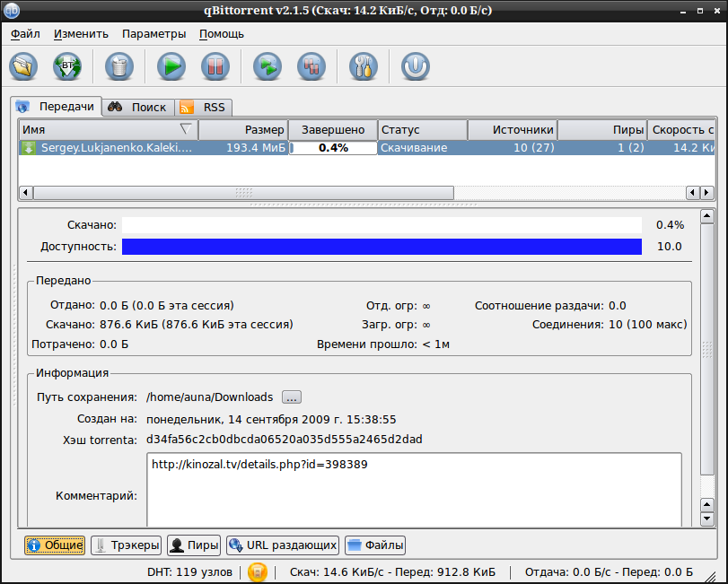Open the Файл menu
This screenshot has height=584, width=728.
pyautogui.click(x=25, y=34)
